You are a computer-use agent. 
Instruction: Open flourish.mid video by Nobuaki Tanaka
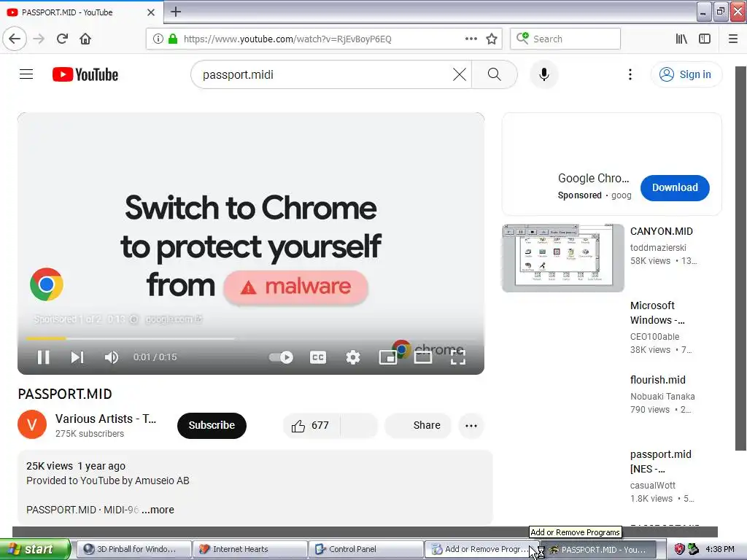coord(657,380)
